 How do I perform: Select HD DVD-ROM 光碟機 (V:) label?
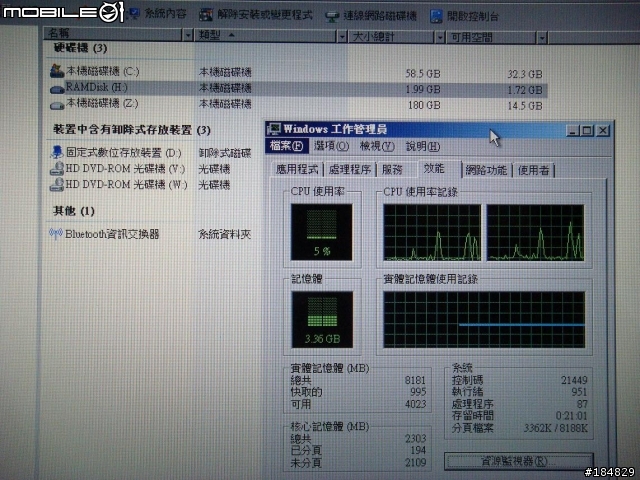[x=125, y=169]
